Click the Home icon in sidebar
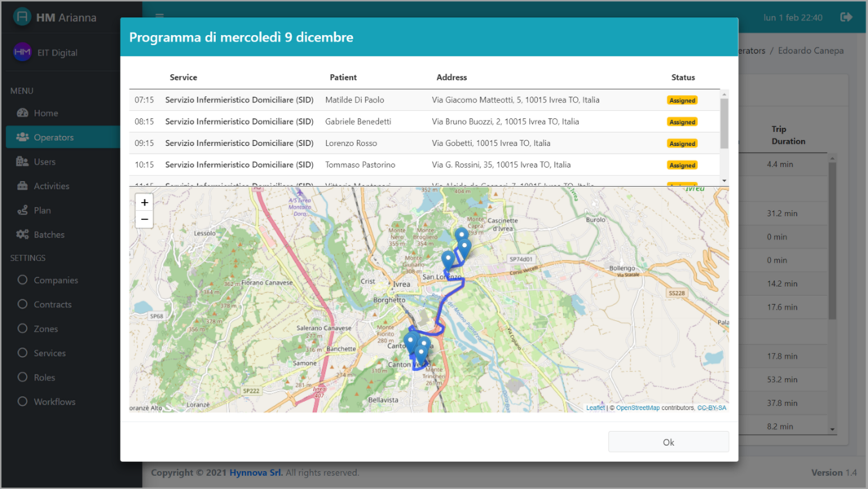The width and height of the screenshot is (868, 489). pyautogui.click(x=23, y=113)
